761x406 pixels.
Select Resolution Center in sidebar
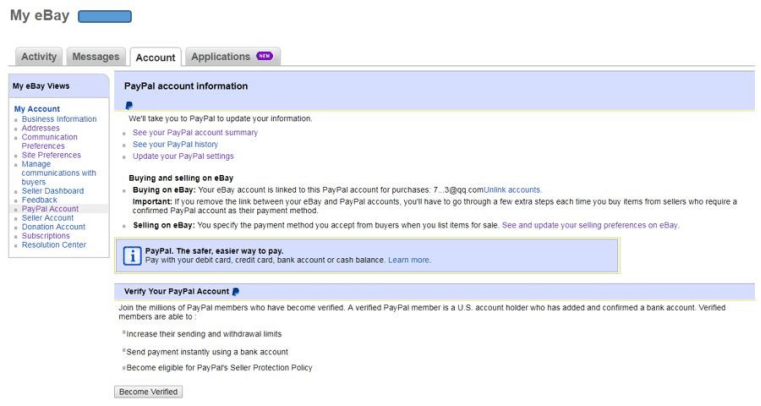[55, 244]
